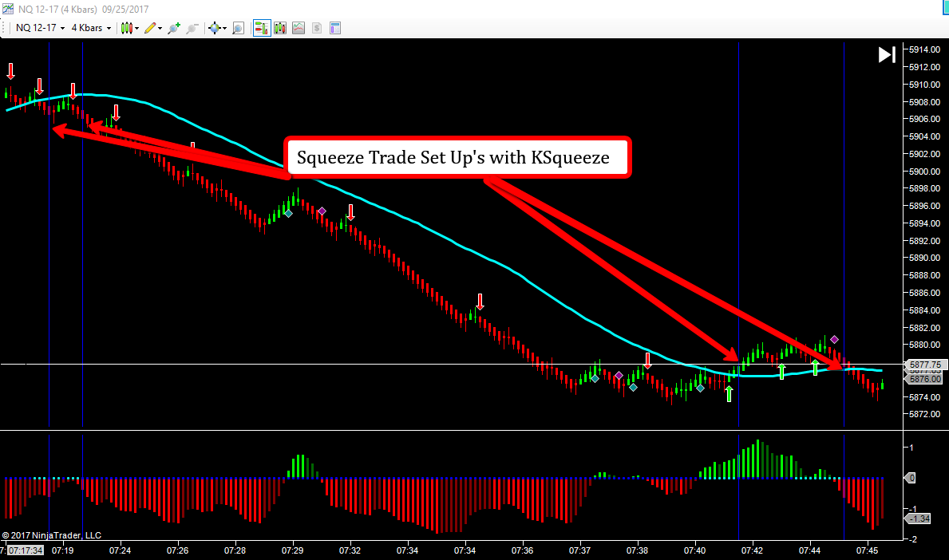Click the 07:17:34 time label on axis
Viewport: 949px width, 560px height.
25,550
